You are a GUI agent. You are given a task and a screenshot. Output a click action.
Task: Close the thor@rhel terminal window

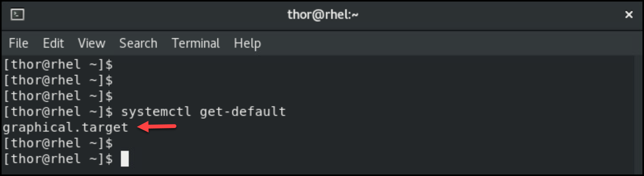click(628, 15)
